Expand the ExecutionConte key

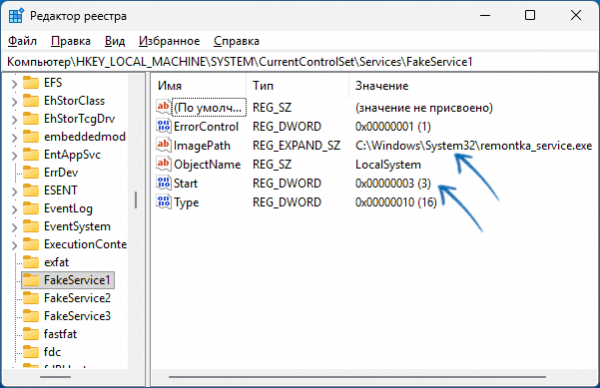coord(14,245)
